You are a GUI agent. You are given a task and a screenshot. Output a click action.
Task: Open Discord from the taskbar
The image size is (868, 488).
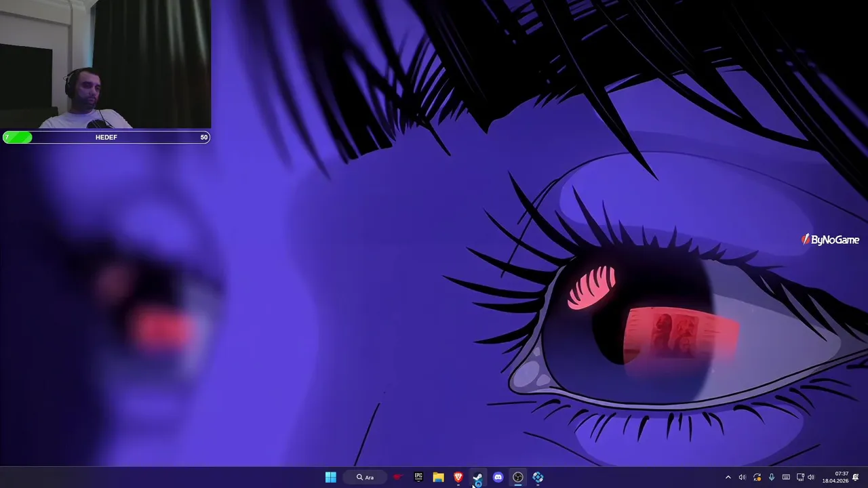coord(498,477)
